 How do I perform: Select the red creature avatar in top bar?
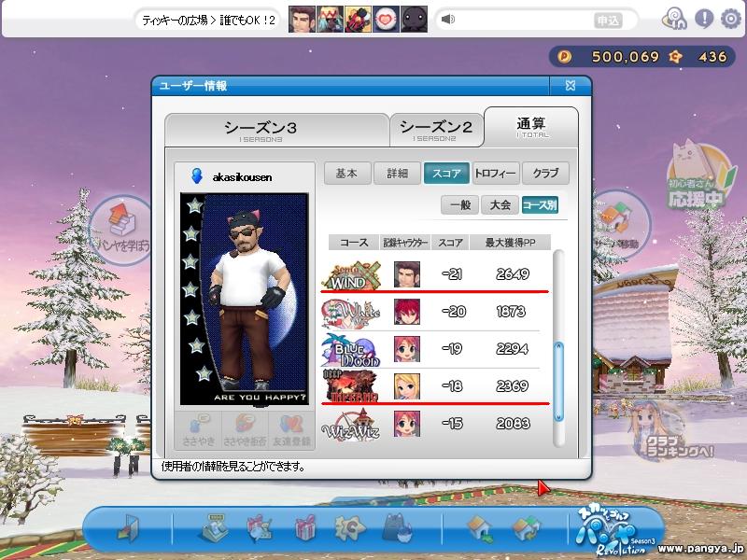(358, 19)
